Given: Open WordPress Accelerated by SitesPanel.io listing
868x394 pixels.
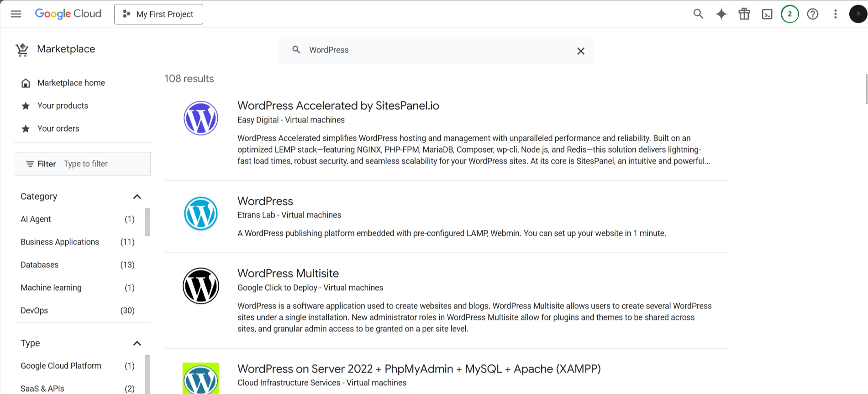Looking at the screenshot, I should point(338,106).
